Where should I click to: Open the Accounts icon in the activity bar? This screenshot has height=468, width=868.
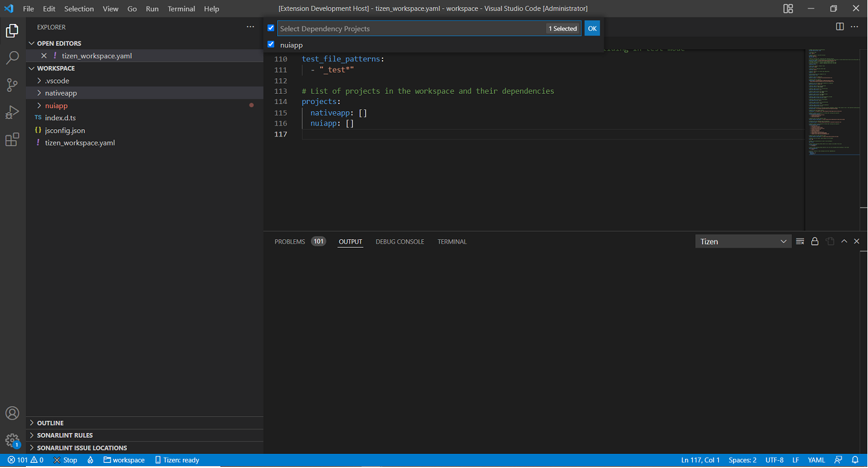[x=12, y=413]
